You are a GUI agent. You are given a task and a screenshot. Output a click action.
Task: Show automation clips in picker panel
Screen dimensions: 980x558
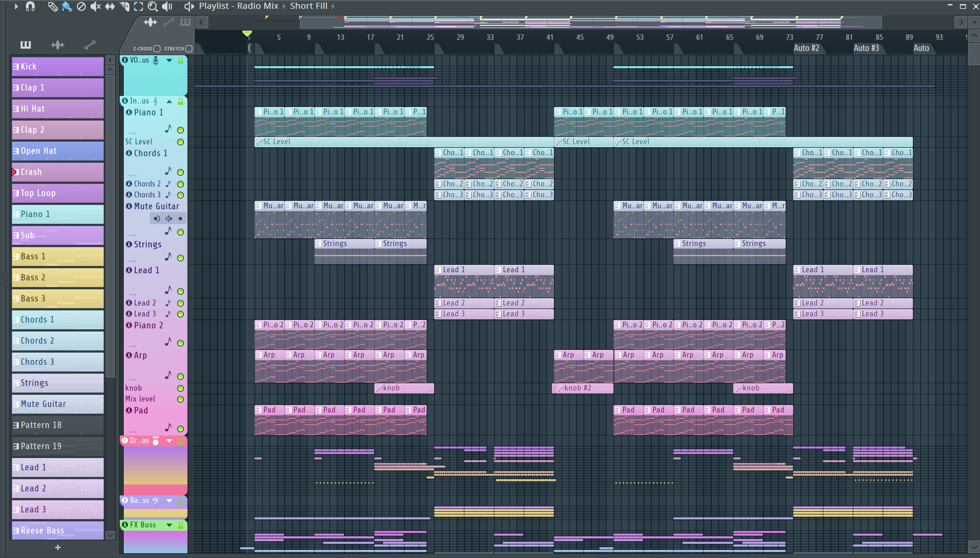click(x=90, y=45)
